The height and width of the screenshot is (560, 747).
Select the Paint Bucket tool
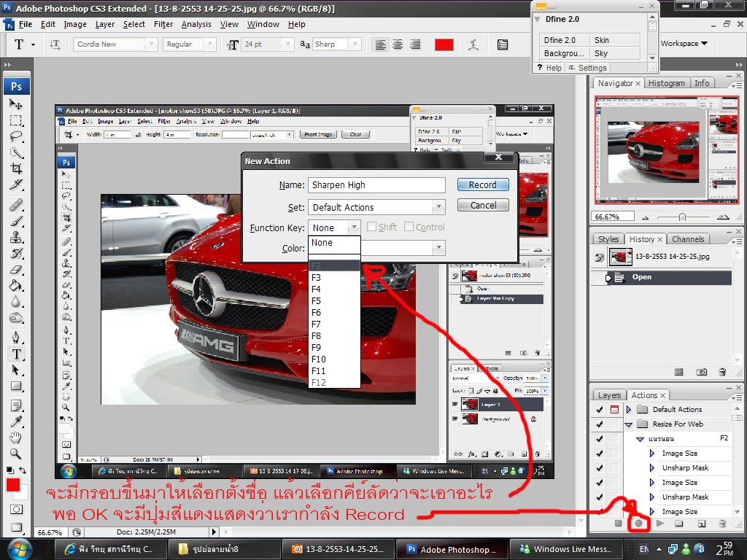pyautogui.click(x=16, y=285)
